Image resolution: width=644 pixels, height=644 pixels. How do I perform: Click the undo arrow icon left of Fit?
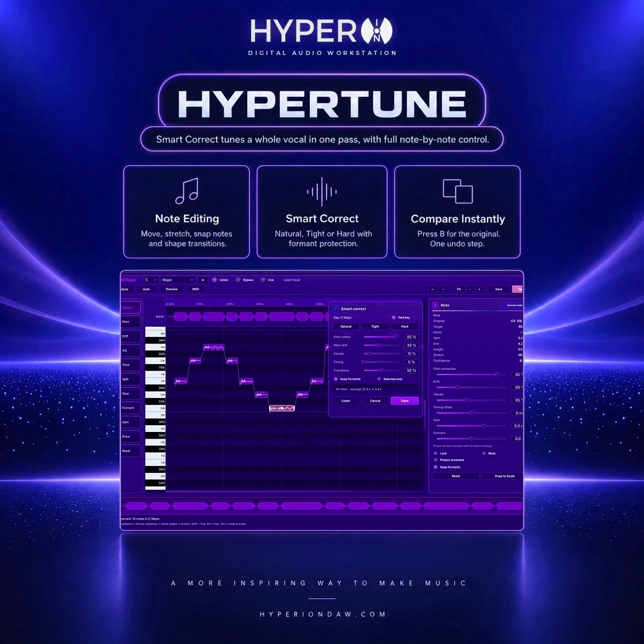432,289
